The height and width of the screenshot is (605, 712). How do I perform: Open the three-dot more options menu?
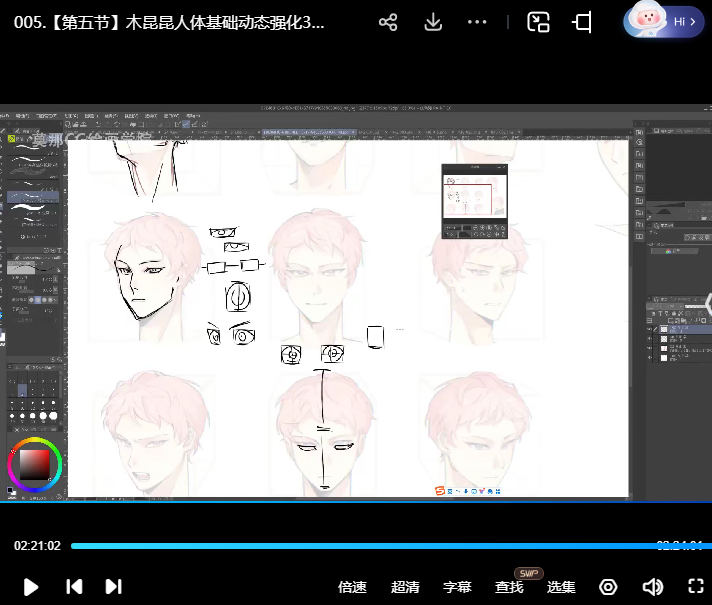click(478, 23)
